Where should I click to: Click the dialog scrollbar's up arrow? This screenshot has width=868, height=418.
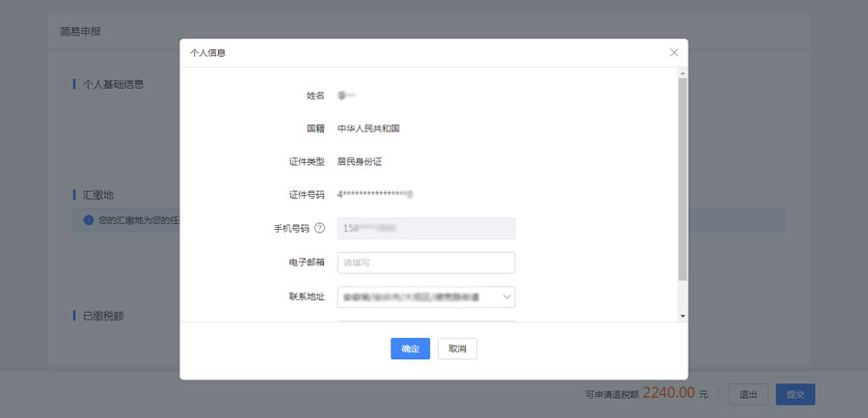683,72
